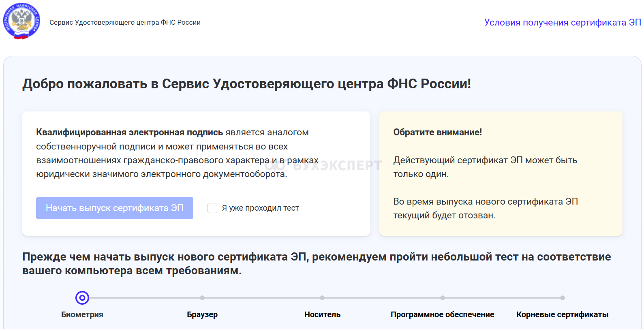Select the Программное обеспечение step dot
Screen dimensions: 644x331
click(x=443, y=298)
